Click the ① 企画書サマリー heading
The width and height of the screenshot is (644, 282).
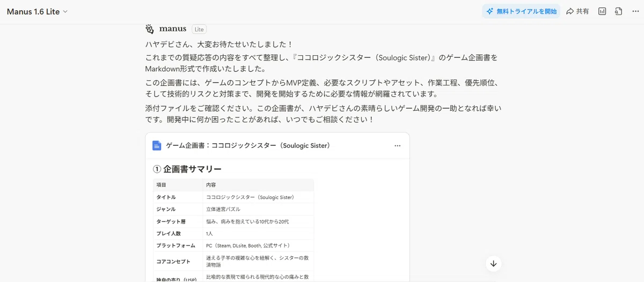(187, 169)
